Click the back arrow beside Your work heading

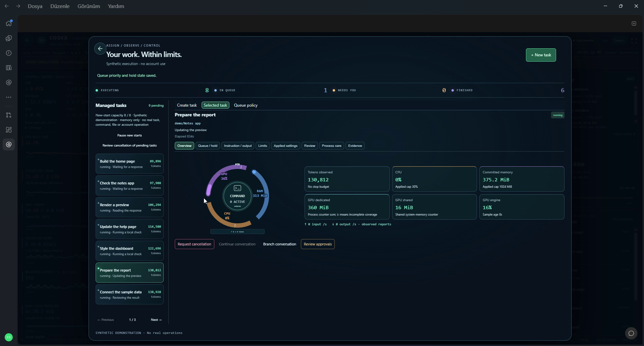[x=100, y=49]
